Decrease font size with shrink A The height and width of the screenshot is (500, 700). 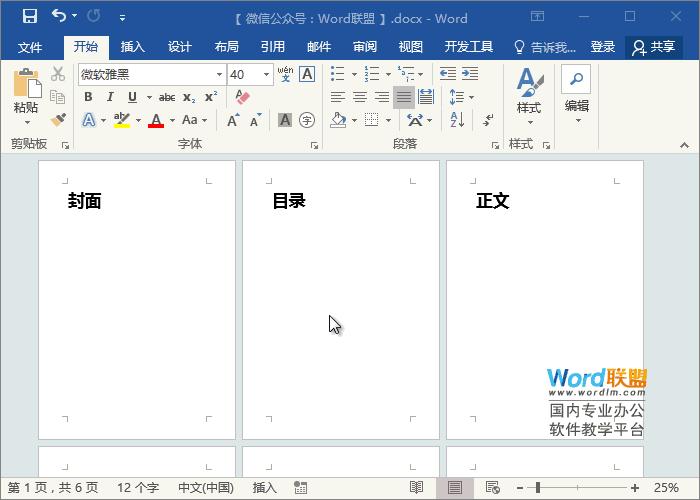point(255,120)
